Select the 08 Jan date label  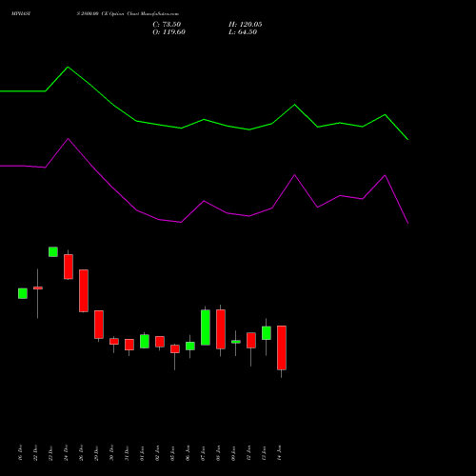(x=218, y=453)
